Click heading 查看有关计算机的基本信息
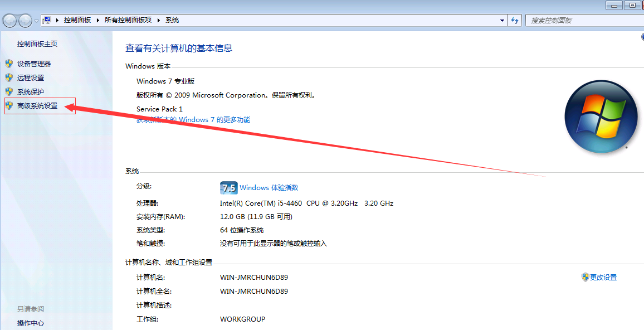Image resolution: width=644 pixels, height=330 pixels. click(x=179, y=48)
